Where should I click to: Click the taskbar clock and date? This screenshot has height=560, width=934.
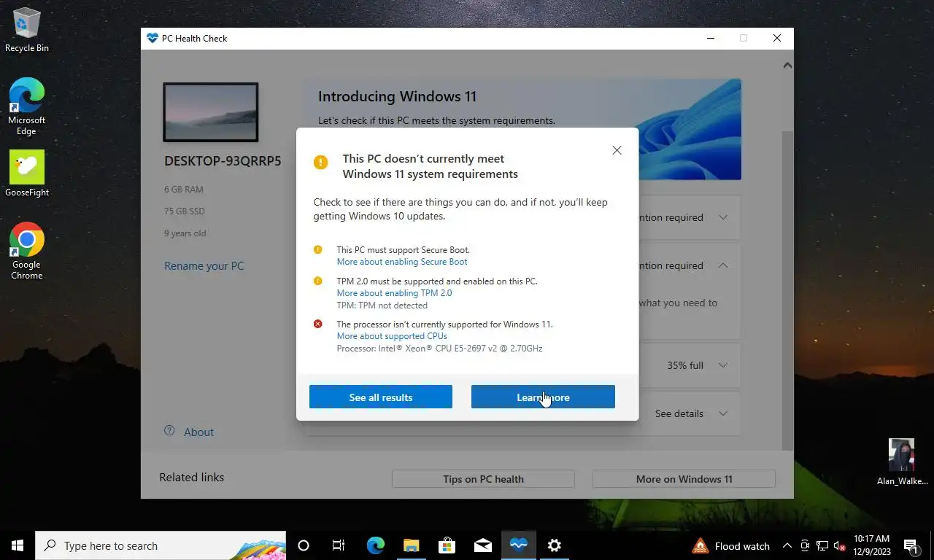coord(871,545)
